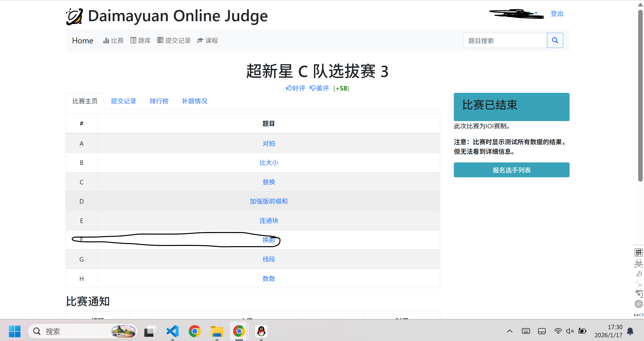The height and width of the screenshot is (341, 644).
Task: Toggle the 拼 input method indicator
Action: (638, 252)
